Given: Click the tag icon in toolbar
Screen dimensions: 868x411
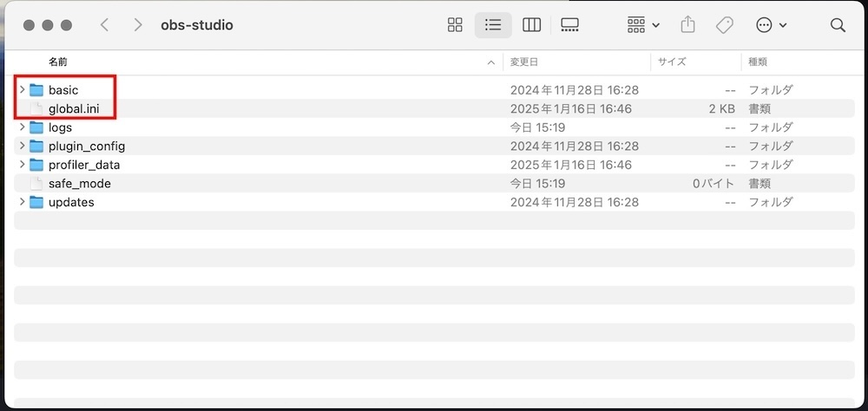Looking at the screenshot, I should click(x=725, y=25).
